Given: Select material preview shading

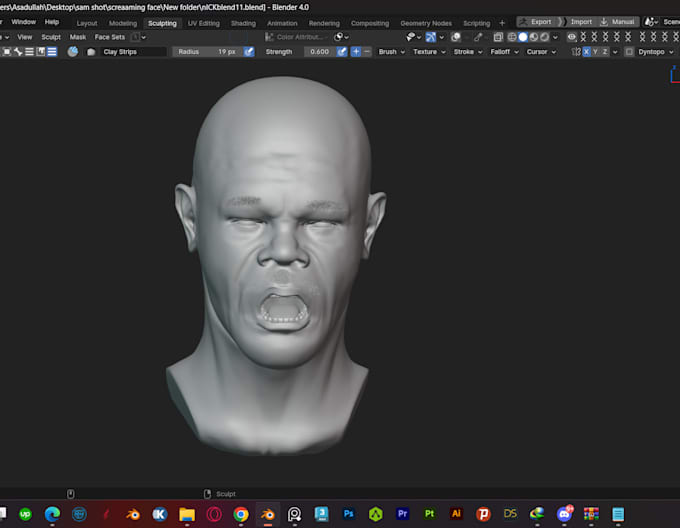Looking at the screenshot, I should click(534, 37).
